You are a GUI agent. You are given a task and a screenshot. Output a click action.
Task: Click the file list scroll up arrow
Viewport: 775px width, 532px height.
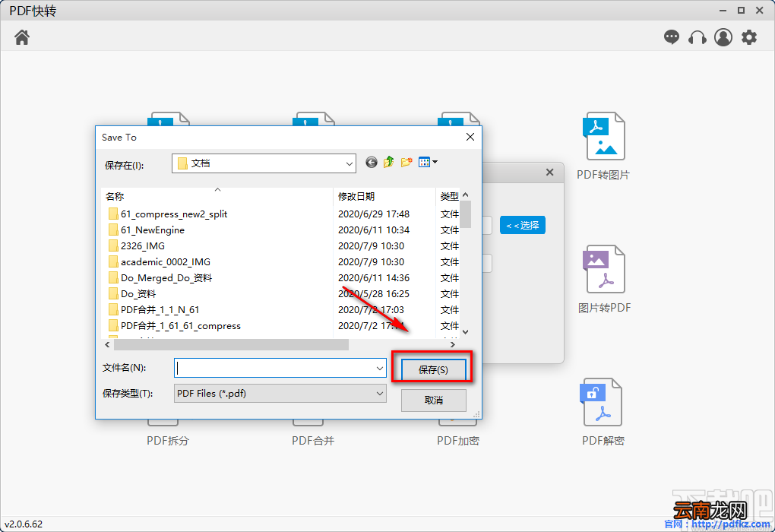click(x=465, y=195)
